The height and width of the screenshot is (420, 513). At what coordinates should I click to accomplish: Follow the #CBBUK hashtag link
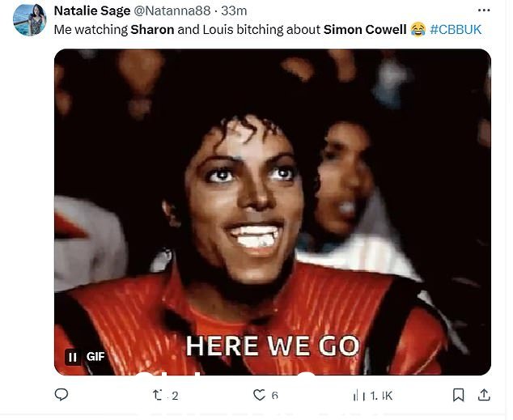pos(456,29)
